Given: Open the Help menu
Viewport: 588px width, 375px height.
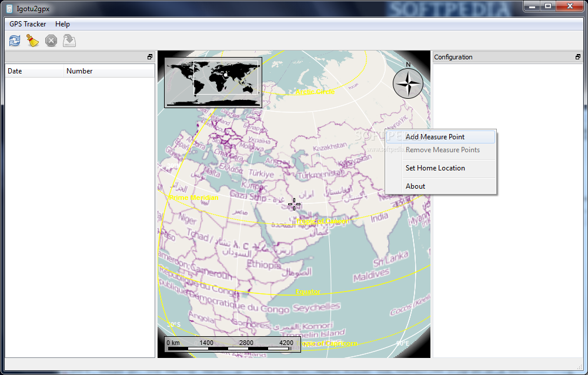Looking at the screenshot, I should point(62,24).
